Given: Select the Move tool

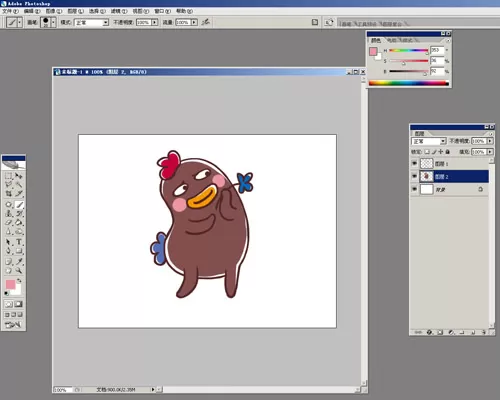Looking at the screenshot, I should click(x=19, y=176).
